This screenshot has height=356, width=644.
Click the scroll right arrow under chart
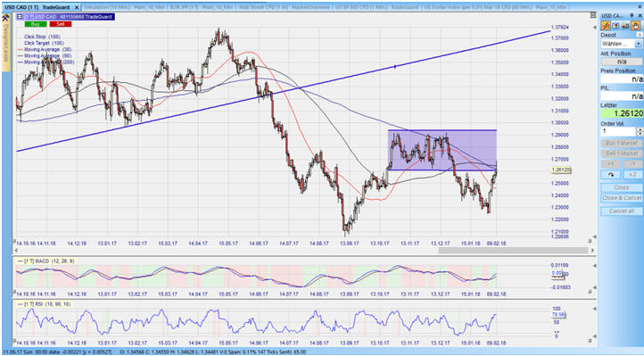[592, 250]
